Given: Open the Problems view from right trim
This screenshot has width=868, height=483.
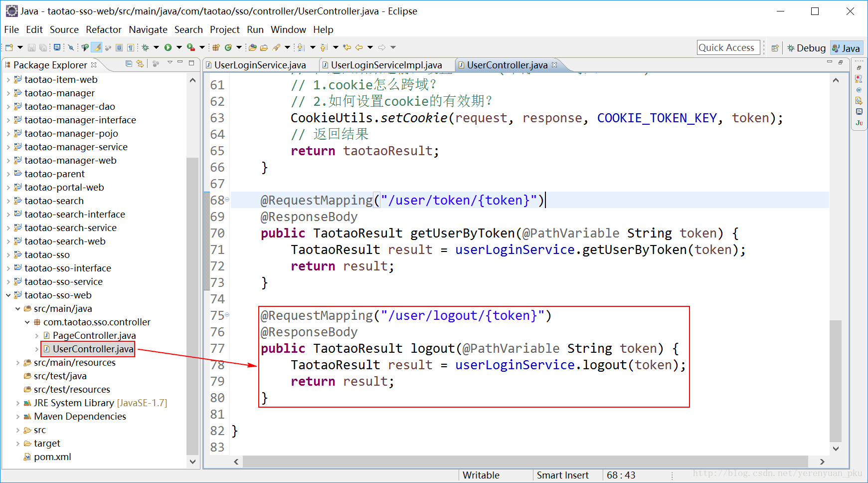Looking at the screenshot, I should 859,79.
